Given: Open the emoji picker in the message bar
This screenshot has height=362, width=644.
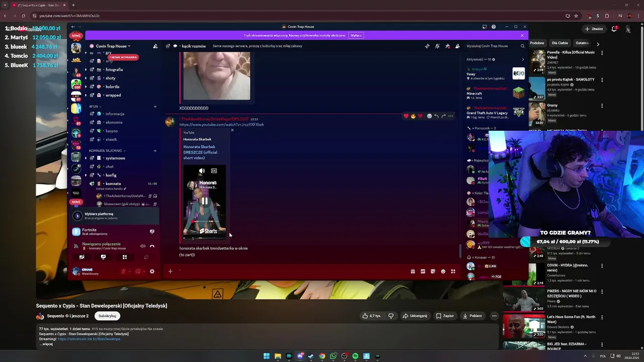Looking at the screenshot, I should [443, 271].
